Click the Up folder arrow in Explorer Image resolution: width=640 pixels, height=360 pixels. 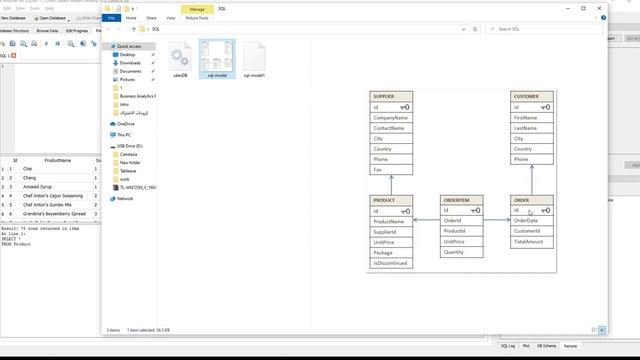[x=133, y=29]
